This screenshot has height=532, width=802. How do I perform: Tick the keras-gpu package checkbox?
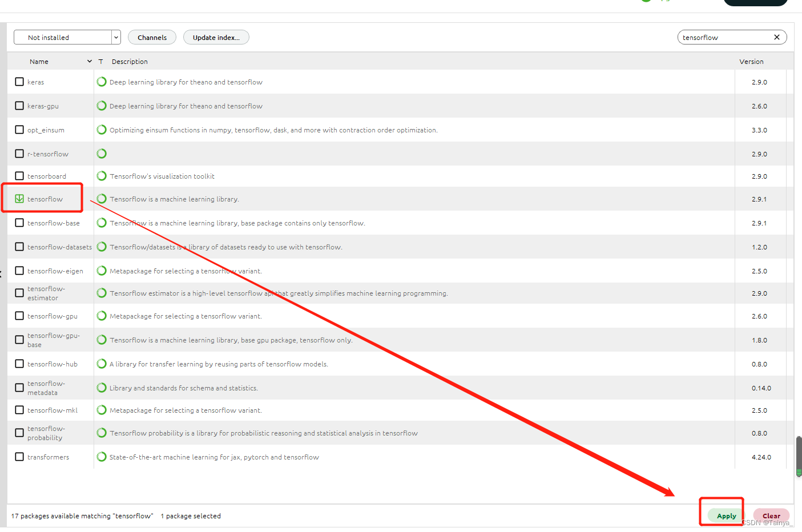pos(19,106)
